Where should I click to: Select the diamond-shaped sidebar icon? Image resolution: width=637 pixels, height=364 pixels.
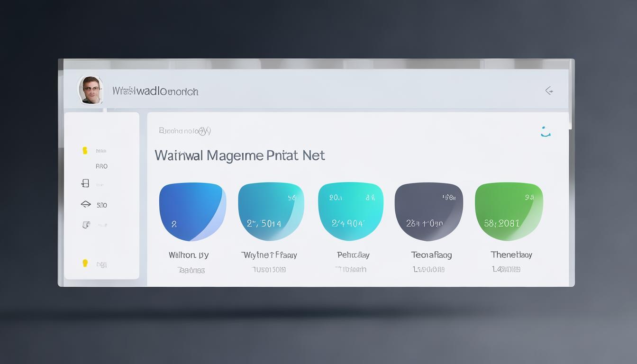click(85, 204)
